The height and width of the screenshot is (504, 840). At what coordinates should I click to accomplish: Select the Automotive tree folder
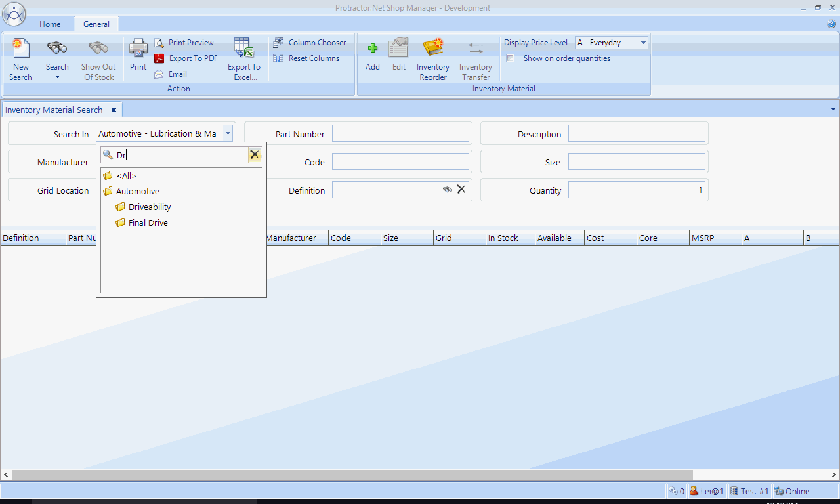pos(131,191)
